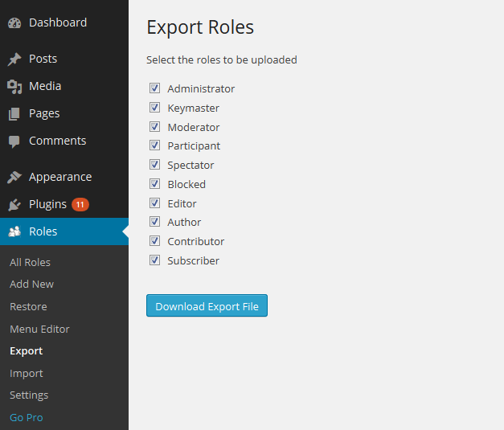The image size is (504, 430).
Task: Click the Author label text
Action: pyautogui.click(x=184, y=223)
